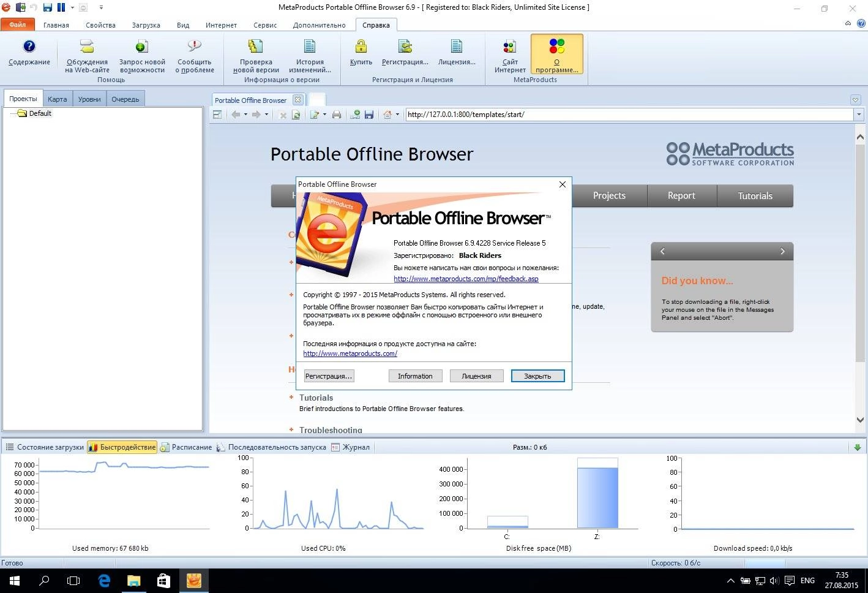This screenshot has width=868, height=593.
Task: Open the metaproducts feedback.asp link
Action: 466,279
